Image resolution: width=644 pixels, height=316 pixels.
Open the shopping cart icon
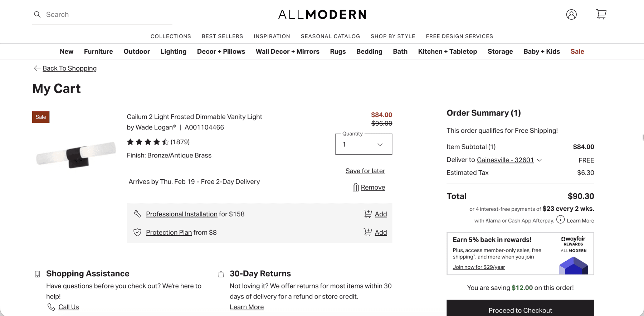(x=601, y=14)
